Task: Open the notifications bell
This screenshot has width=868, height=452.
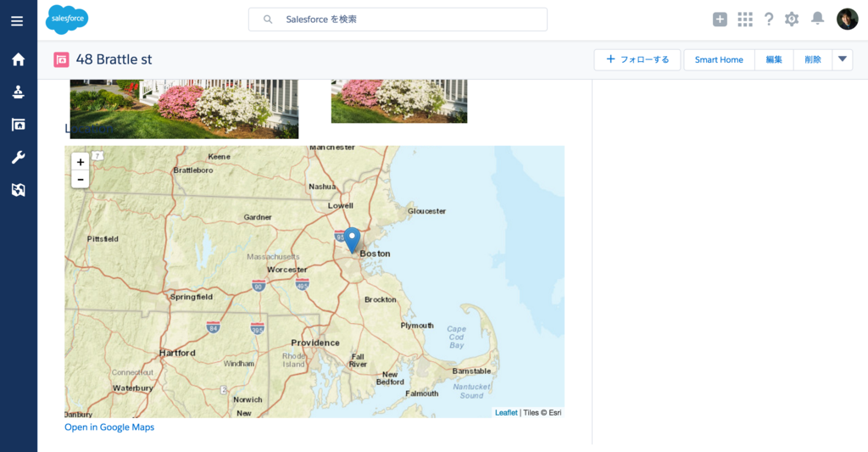Action: [x=817, y=19]
